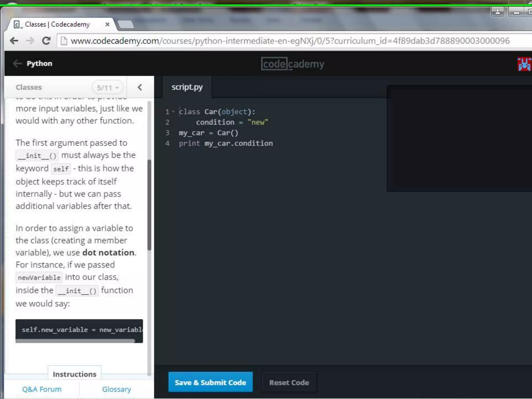
Task: Open a new browser tab
Action: pos(126,24)
